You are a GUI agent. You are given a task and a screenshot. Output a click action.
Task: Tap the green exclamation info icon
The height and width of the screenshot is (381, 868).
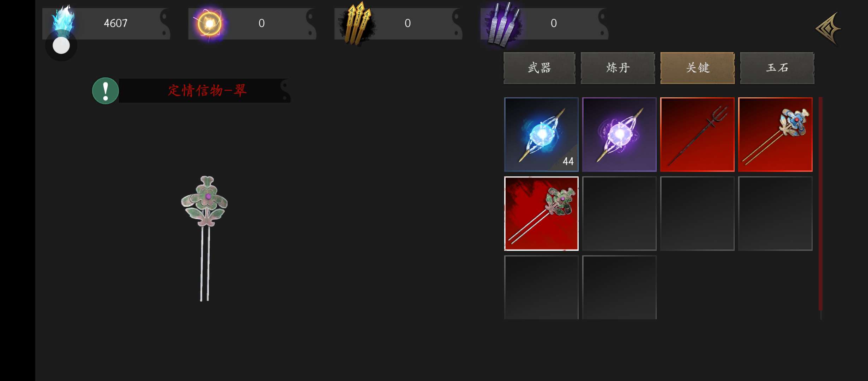(105, 91)
